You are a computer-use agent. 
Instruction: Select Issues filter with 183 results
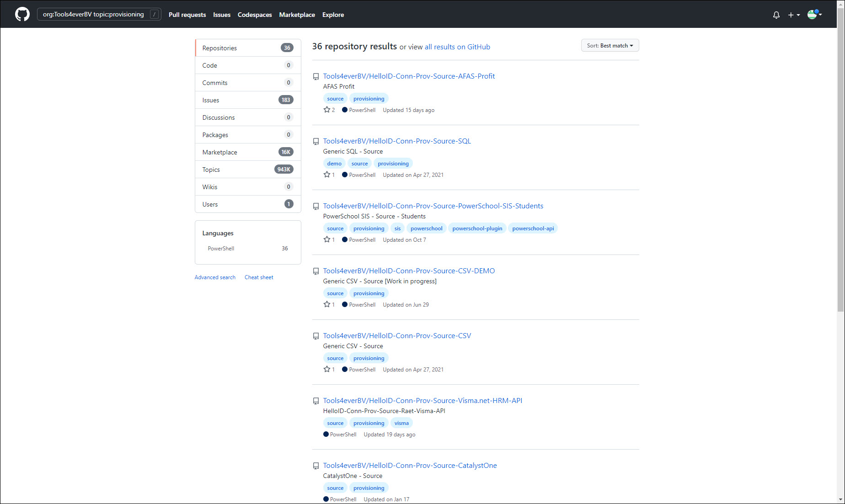(248, 100)
